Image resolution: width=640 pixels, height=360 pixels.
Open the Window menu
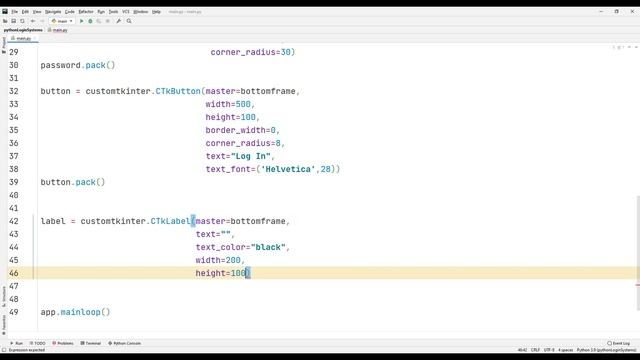point(140,12)
